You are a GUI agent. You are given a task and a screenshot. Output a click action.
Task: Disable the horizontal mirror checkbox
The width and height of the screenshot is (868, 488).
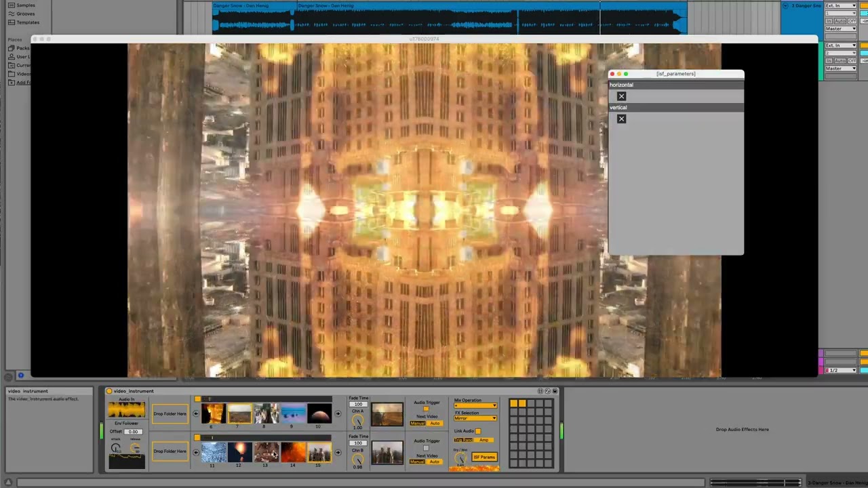621,96
